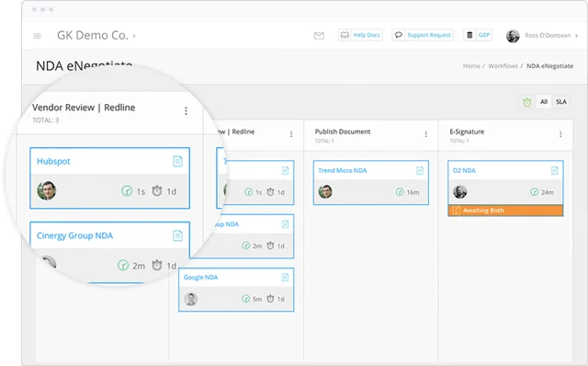Open E-Signature column options menu
The image size is (588, 366).
point(560,134)
